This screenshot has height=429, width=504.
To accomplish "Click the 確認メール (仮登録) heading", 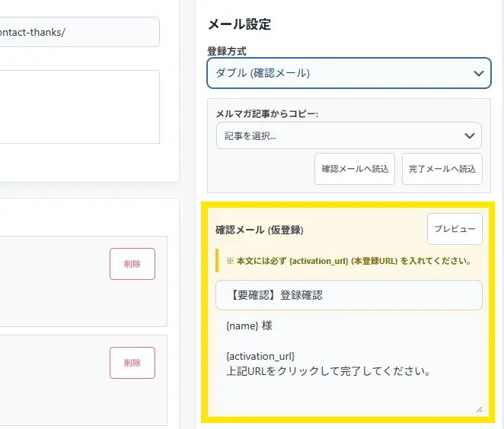I will coord(260,229).
